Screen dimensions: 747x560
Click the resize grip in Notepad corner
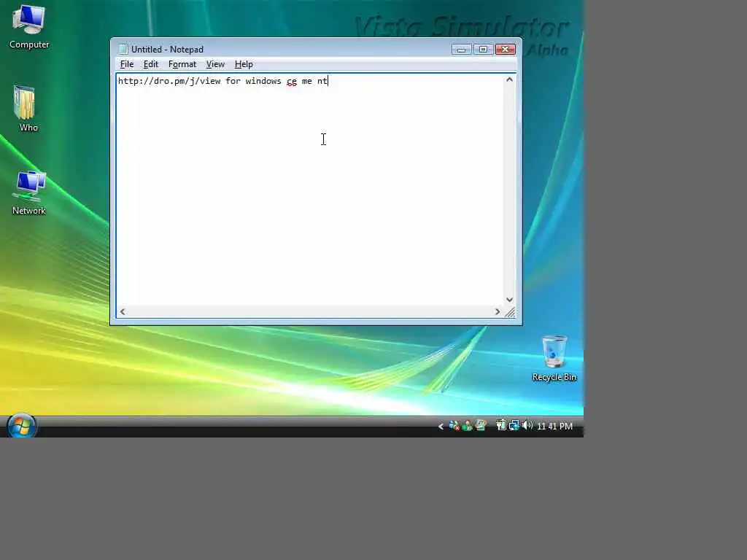click(x=510, y=312)
